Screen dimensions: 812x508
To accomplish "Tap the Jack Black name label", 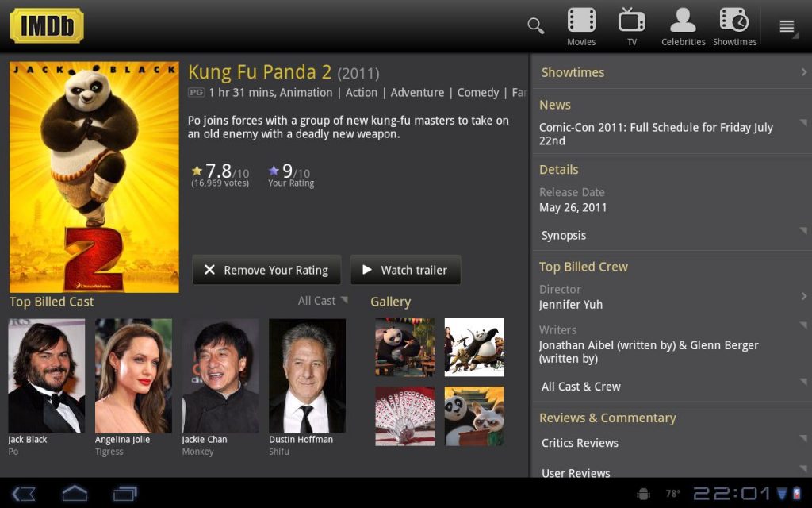I will click(x=28, y=440).
